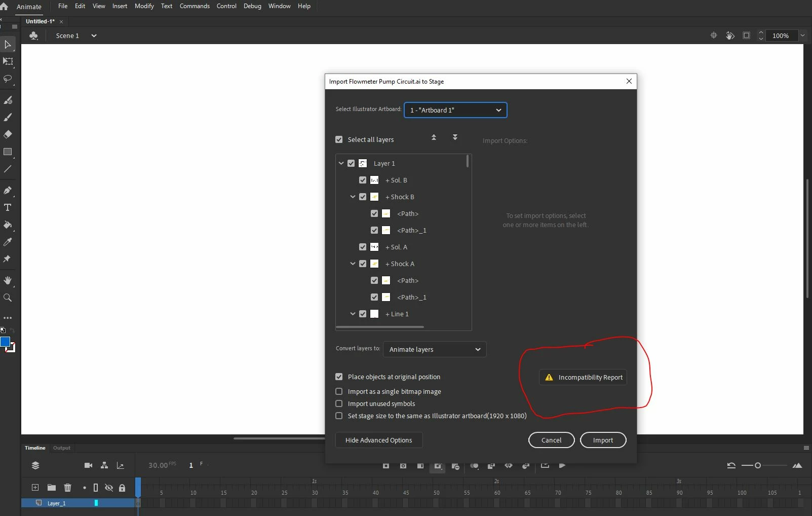The height and width of the screenshot is (516, 812).
Task: Click the Layers view stack icon in Timeline
Action: [35, 465]
